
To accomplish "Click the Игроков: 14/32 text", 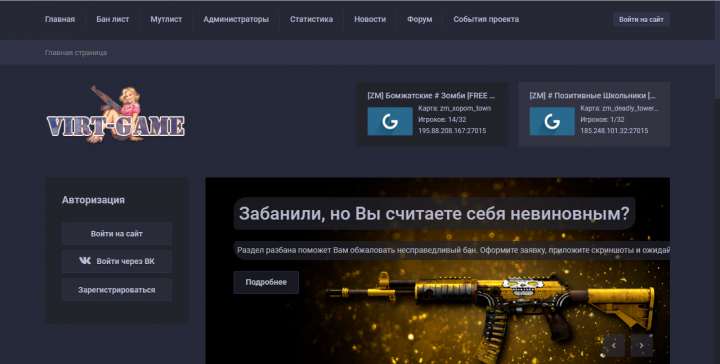I will (442, 120).
